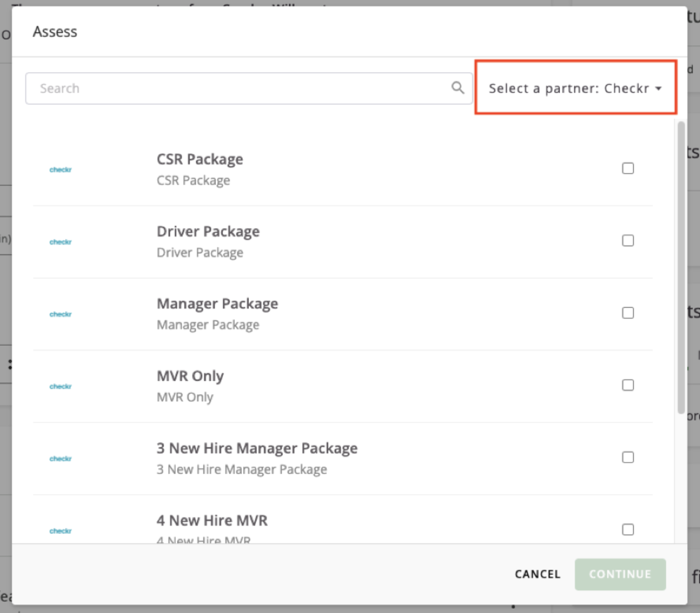The width and height of the screenshot is (700, 613).
Task: Click the search magnifier icon
Action: point(458,88)
